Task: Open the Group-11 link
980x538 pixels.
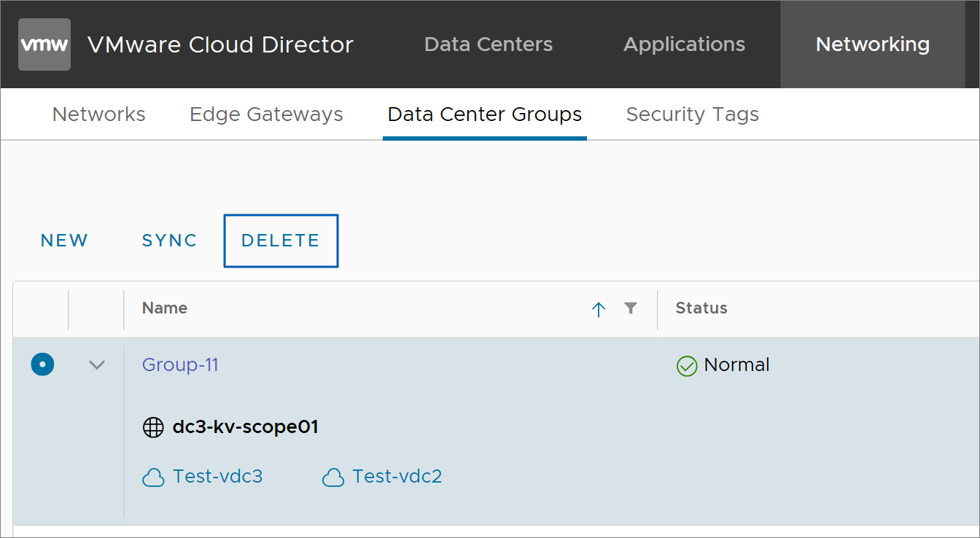Action: coord(180,364)
